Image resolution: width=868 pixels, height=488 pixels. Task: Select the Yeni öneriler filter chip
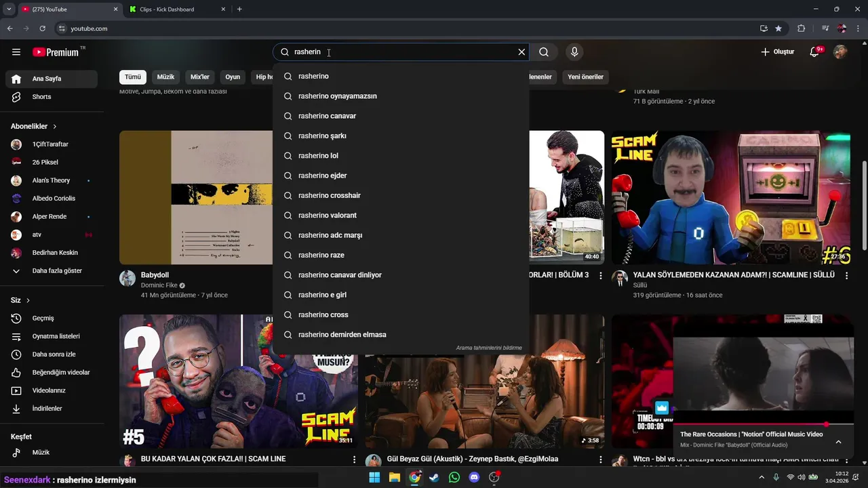[585, 77]
